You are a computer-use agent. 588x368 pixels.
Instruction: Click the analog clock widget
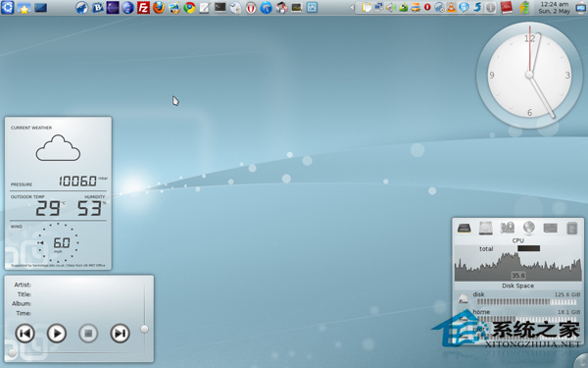529,75
